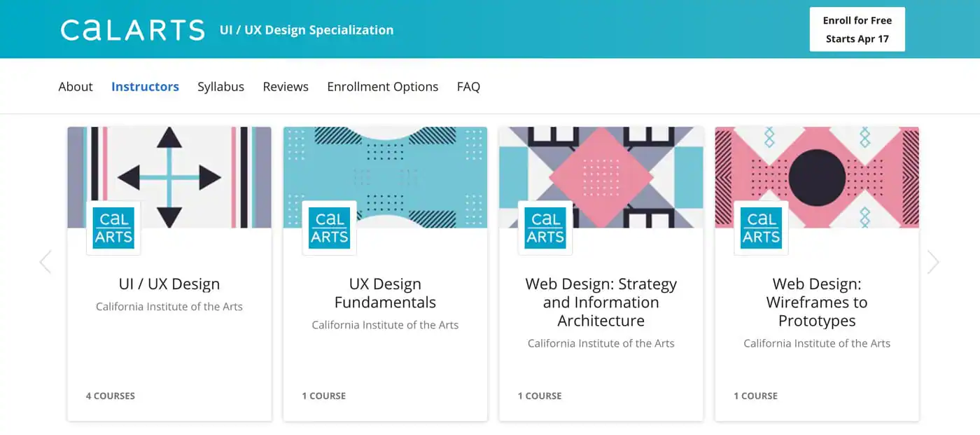
Task: Open Enrollment Options
Action: (382, 86)
